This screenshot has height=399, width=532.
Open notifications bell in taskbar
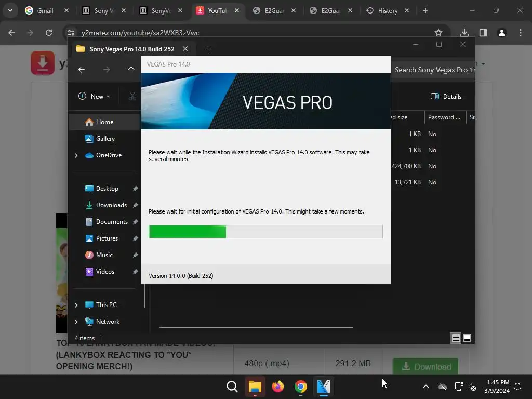[517, 387]
